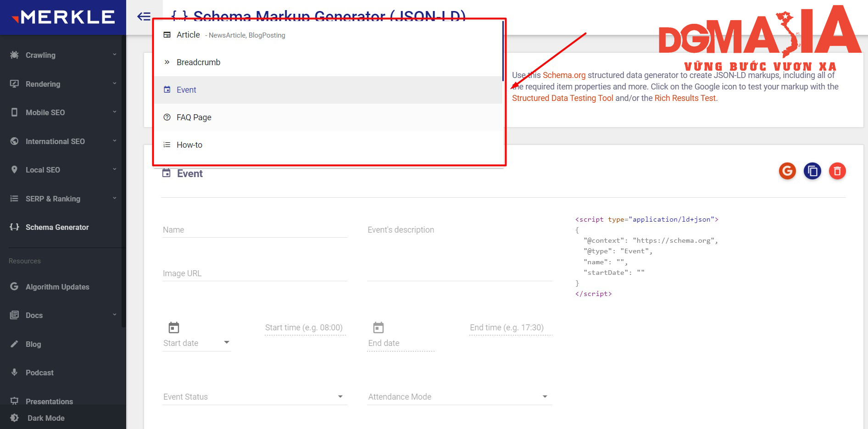Expand the Docs menu chevron
The height and width of the screenshot is (429, 868).
[115, 315]
